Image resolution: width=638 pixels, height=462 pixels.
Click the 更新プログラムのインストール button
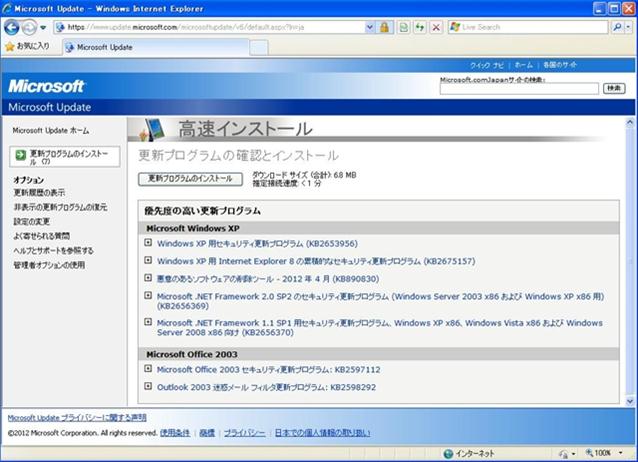tap(190, 179)
